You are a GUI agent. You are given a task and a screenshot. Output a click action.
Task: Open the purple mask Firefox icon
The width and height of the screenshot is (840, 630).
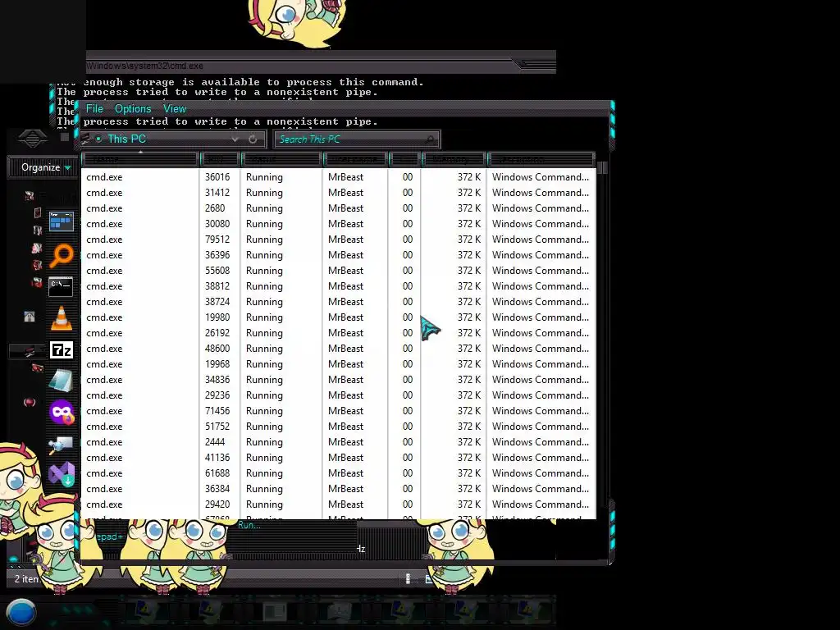[62, 413]
